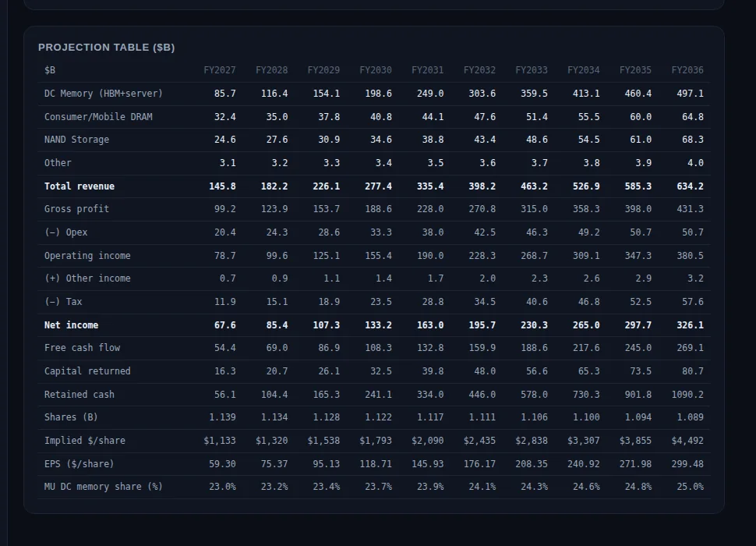756x546 pixels.
Task: Click Free cash flow value 108.3
Action: (x=379, y=348)
